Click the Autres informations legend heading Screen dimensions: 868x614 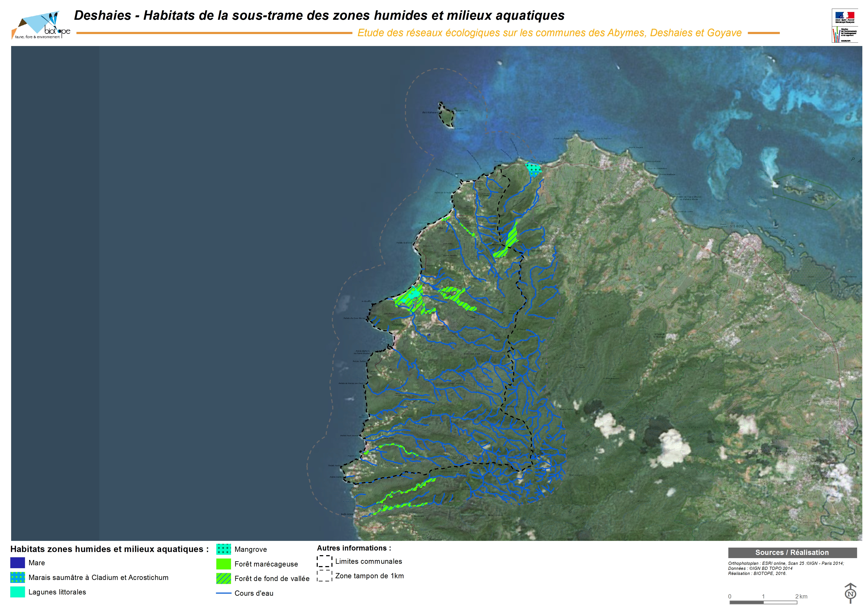coord(354,548)
